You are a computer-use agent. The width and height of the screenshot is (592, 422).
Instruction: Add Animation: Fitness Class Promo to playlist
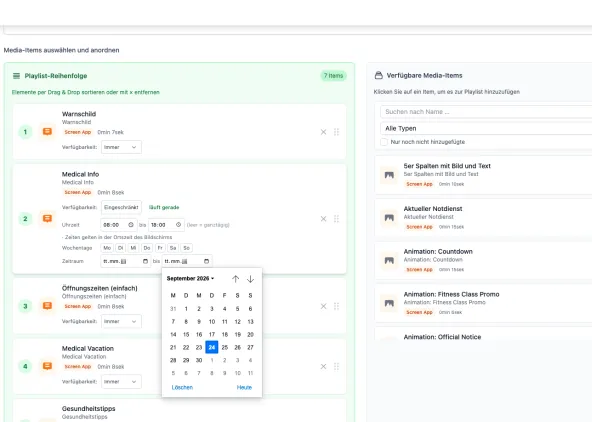(x=484, y=303)
